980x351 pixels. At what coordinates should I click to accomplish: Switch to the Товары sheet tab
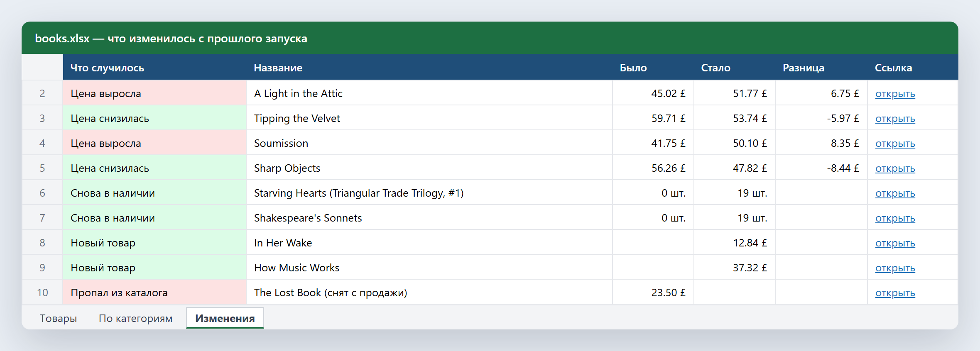click(x=59, y=318)
